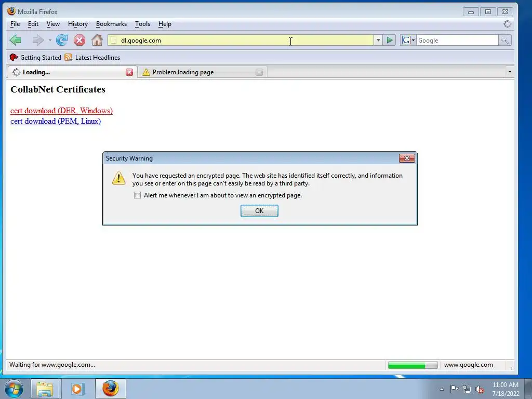Screen dimensions: 532x399
Task: Click the Waiting for www.google.com status text
Action: click(x=52, y=365)
